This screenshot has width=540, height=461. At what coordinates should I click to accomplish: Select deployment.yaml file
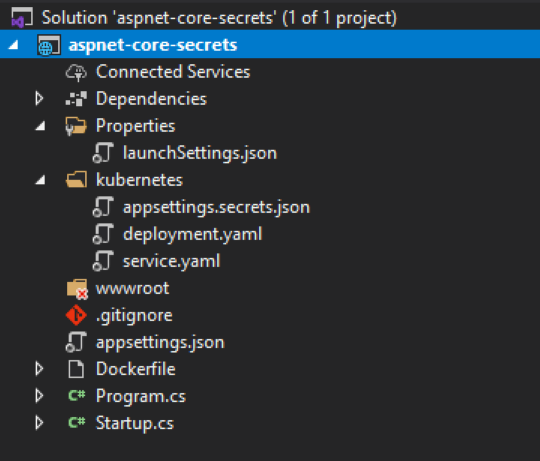pos(193,234)
